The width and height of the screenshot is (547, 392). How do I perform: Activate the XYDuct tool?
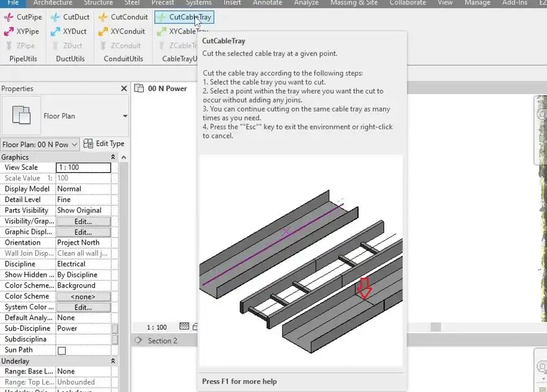[x=68, y=32]
